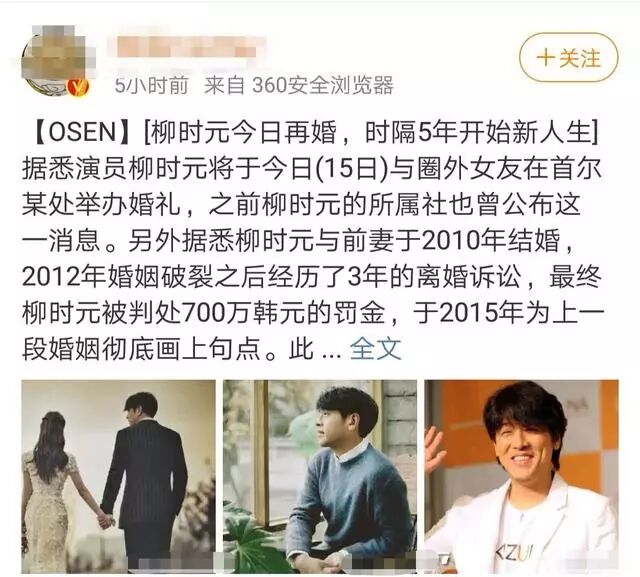Screen dimensions: 640x577
Task: Click the man in pinstripe suit
Action: pos(144,482)
